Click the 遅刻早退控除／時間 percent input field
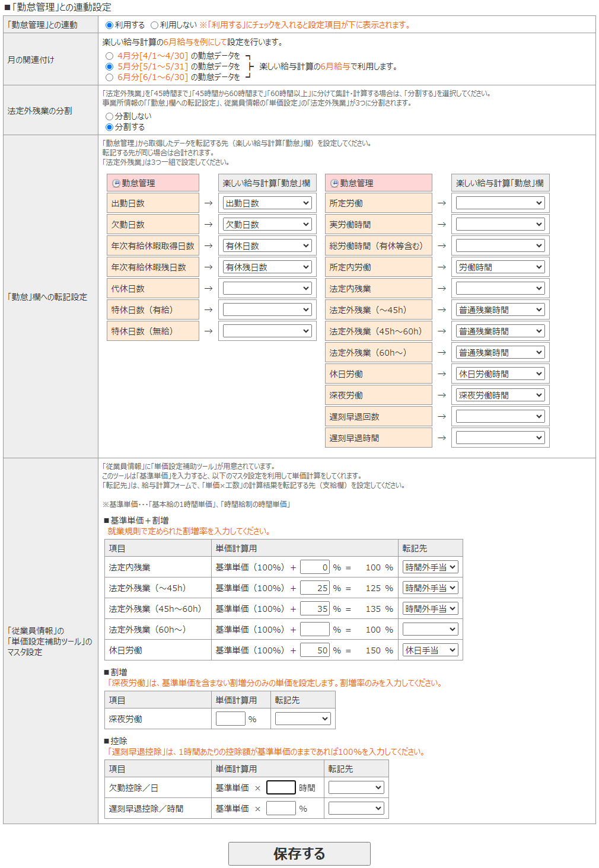 pos(281,808)
